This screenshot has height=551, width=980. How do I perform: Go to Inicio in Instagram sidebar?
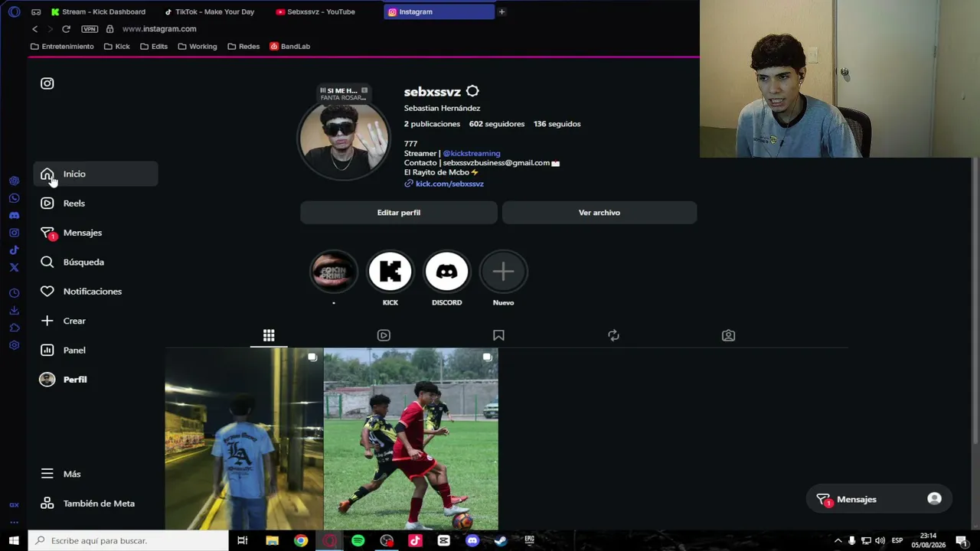tap(96, 174)
